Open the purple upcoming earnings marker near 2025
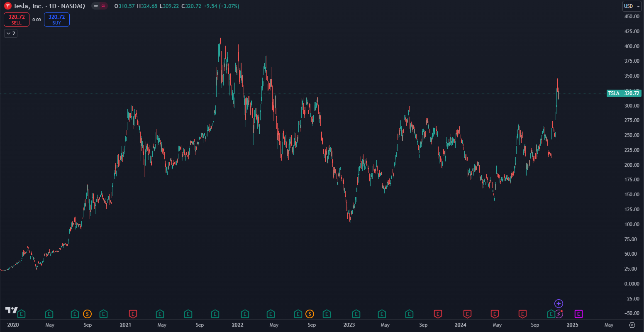This screenshot has width=644, height=332. (x=578, y=314)
